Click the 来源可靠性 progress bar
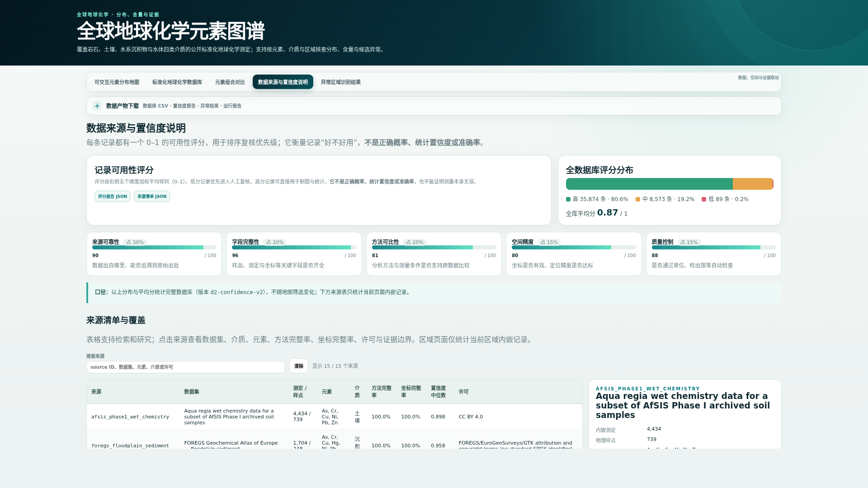Image resolution: width=868 pixels, height=488 pixels. click(154, 248)
